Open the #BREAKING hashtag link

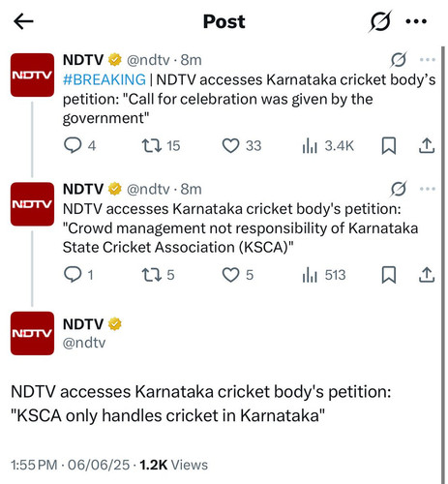click(x=105, y=79)
